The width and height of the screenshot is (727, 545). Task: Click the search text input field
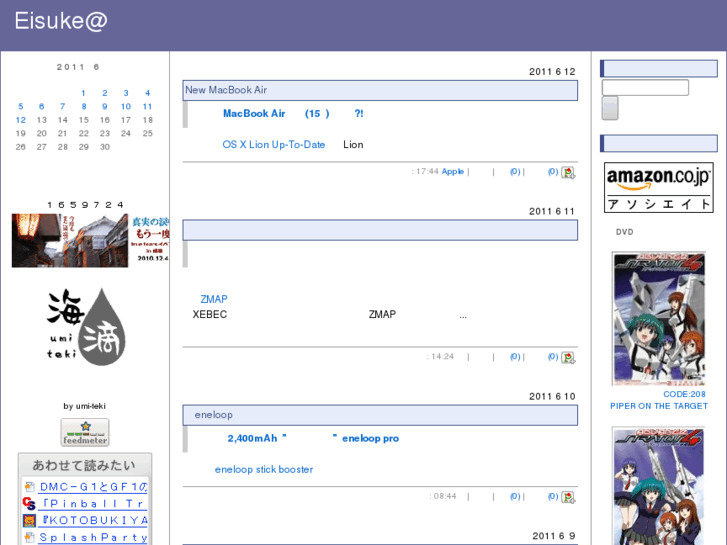pyautogui.click(x=645, y=88)
